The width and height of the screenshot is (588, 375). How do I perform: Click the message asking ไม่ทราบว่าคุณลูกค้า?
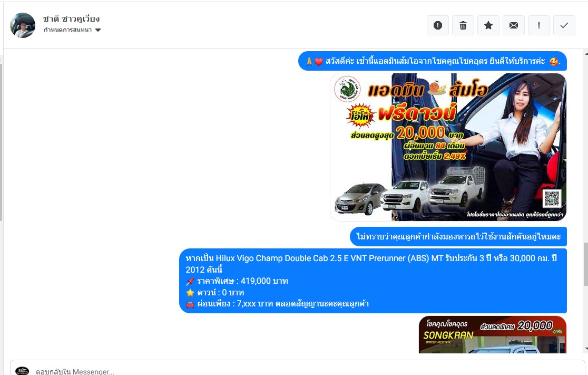[458, 236]
